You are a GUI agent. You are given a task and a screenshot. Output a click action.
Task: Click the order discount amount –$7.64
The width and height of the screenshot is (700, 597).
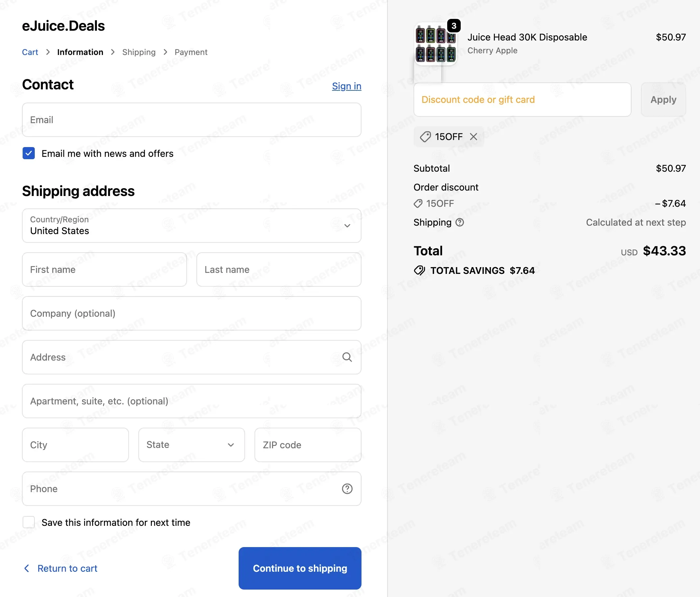[x=670, y=203]
